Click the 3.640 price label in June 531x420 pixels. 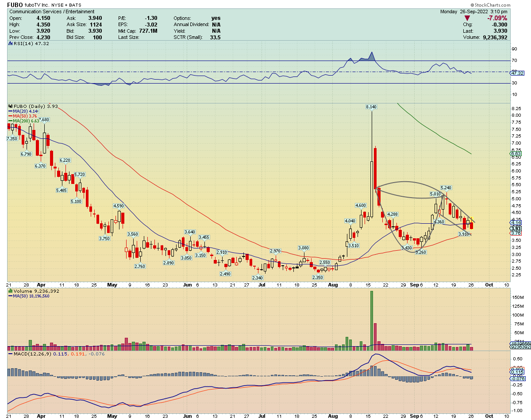(190, 232)
